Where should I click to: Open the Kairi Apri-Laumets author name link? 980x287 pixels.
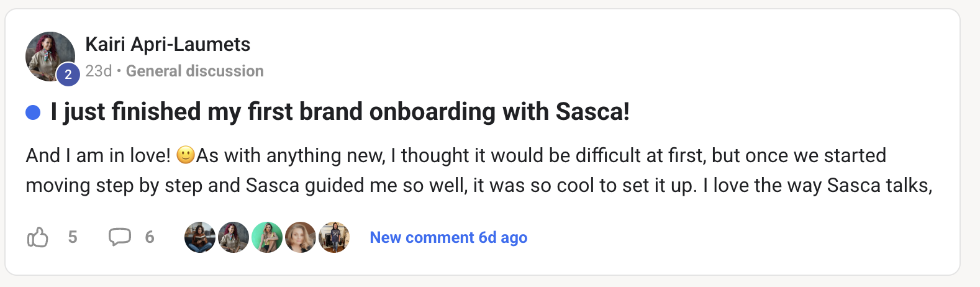click(x=168, y=44)
